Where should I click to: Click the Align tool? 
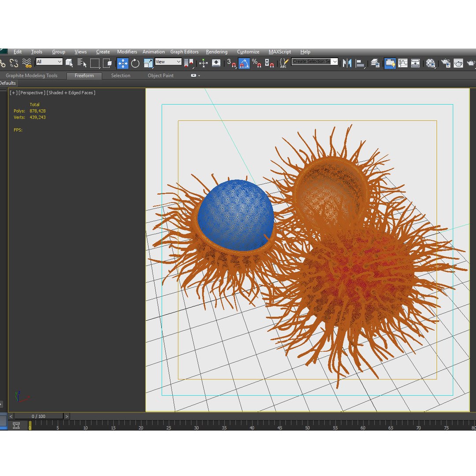tap(360, 63)
